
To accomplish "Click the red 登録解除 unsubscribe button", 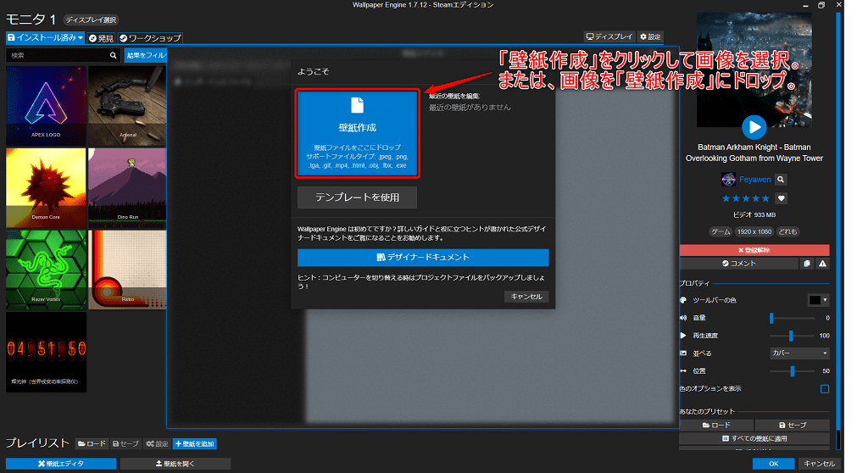I will 754,250.
